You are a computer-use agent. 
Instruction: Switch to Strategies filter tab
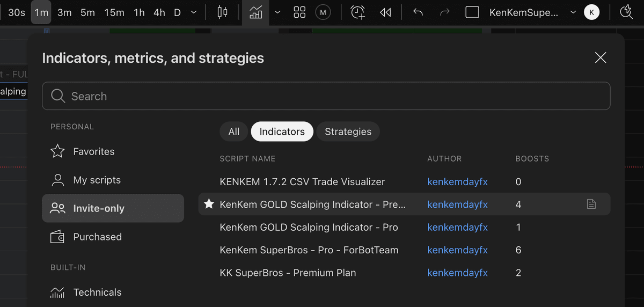pyautogui.click(x=348, y=131)
